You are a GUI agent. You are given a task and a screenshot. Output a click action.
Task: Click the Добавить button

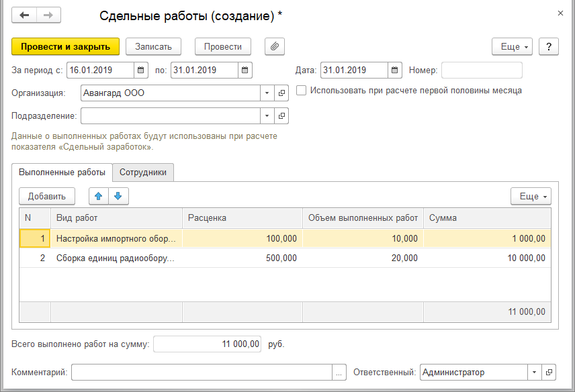point(46,196)
